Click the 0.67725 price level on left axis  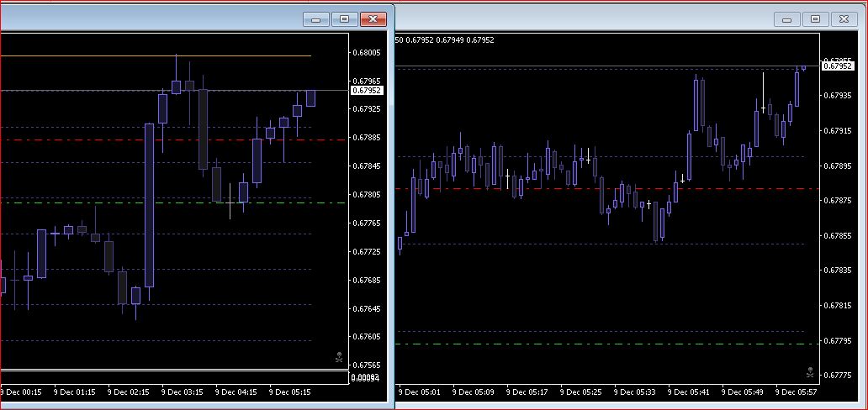pos(367,252)
